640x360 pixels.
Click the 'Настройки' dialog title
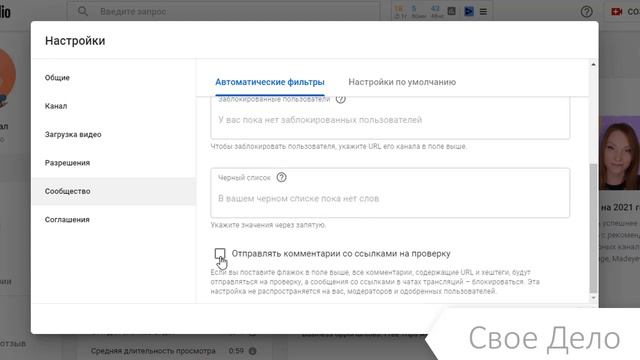point(75,41)
